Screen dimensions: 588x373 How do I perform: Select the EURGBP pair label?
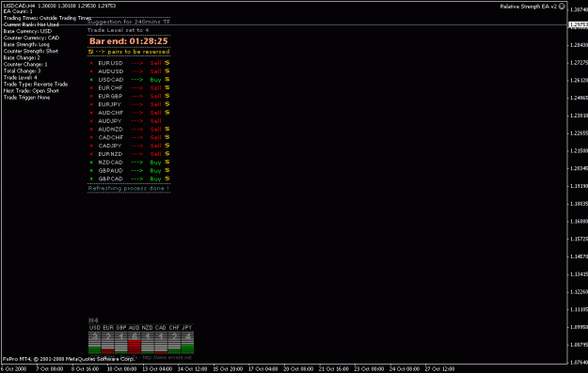[x=110, y=96]
